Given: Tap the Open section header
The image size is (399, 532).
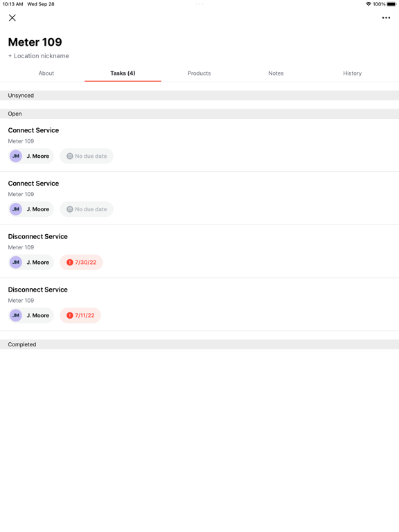Looking at the screenshot, I should tap(199, 114).
